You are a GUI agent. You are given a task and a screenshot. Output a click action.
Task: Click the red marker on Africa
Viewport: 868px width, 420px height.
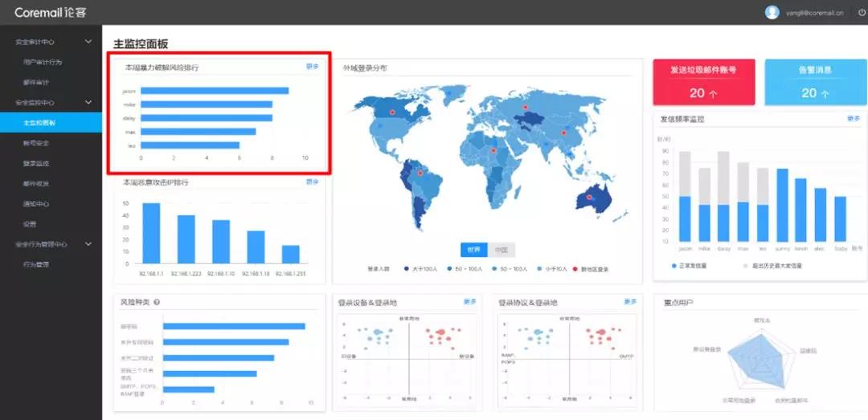pyautogui.click(x=493, y=150)
